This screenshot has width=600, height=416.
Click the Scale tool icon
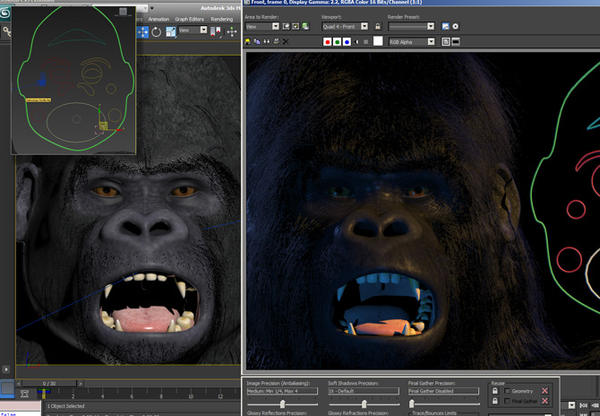point(170,31)
